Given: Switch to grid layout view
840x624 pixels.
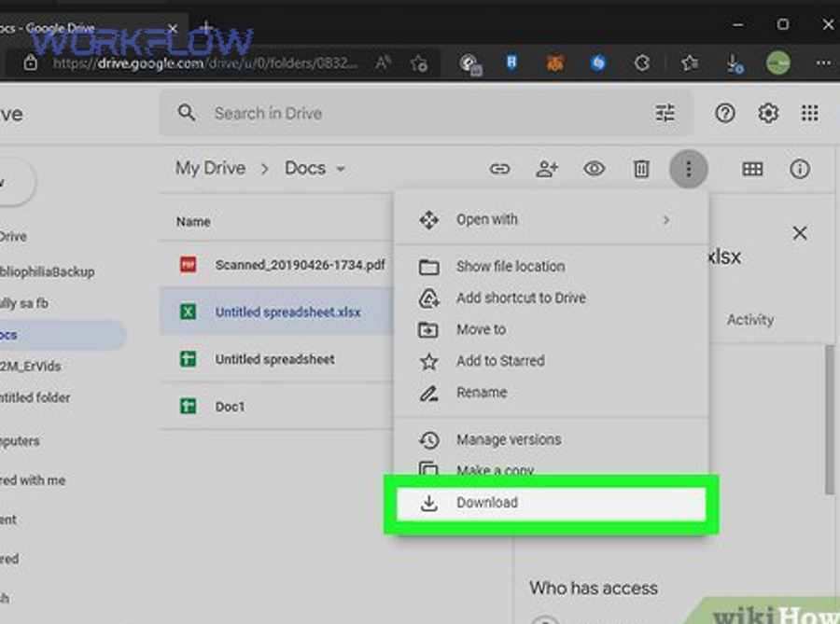Looking at the screenshot, I should (x=752, y=169).
